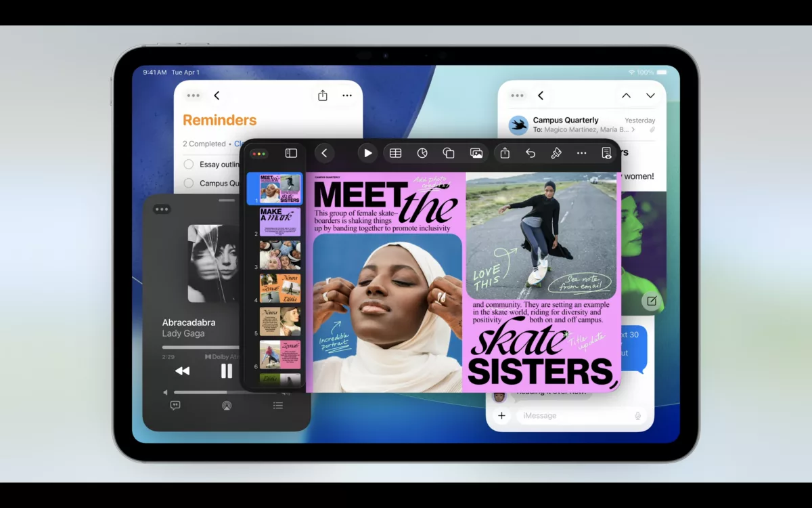Adjust the music playback progress bar
This screenshot has height=508, width=812.
click(201, 347)
